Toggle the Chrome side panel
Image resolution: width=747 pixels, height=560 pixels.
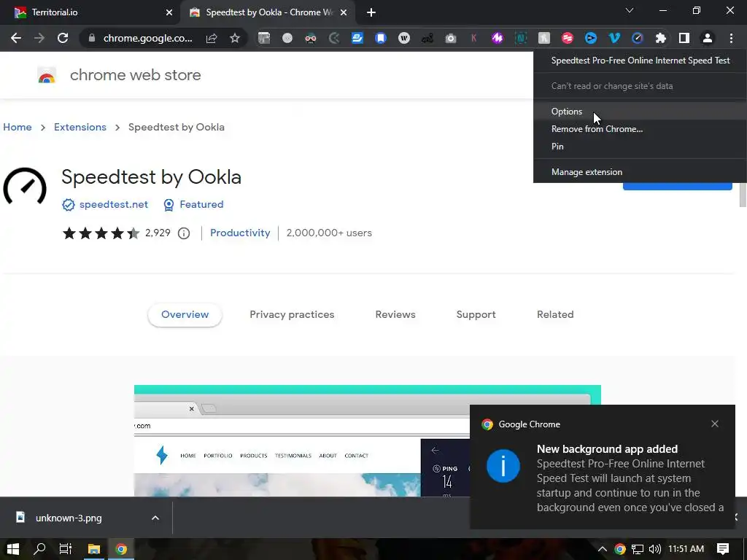684,38
